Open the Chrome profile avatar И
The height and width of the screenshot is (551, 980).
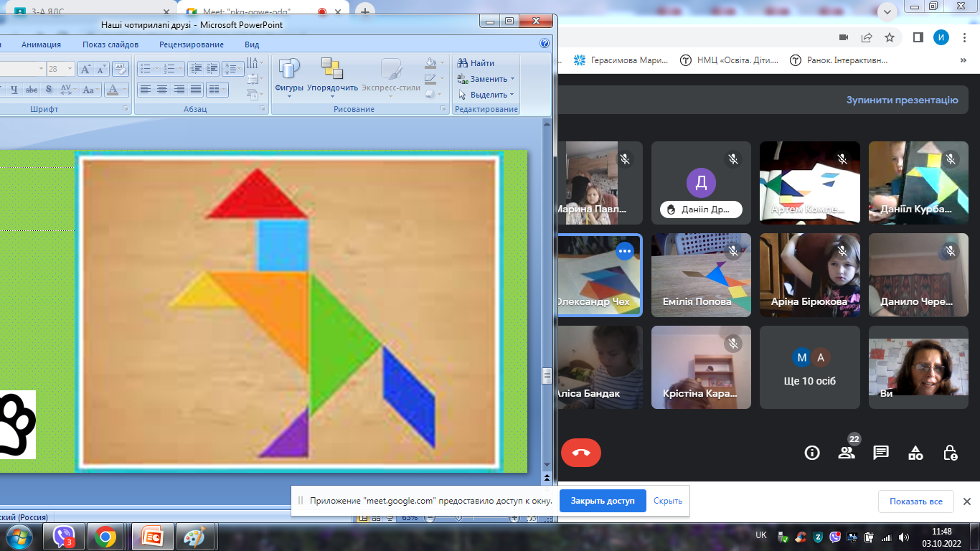pos(941,37)
